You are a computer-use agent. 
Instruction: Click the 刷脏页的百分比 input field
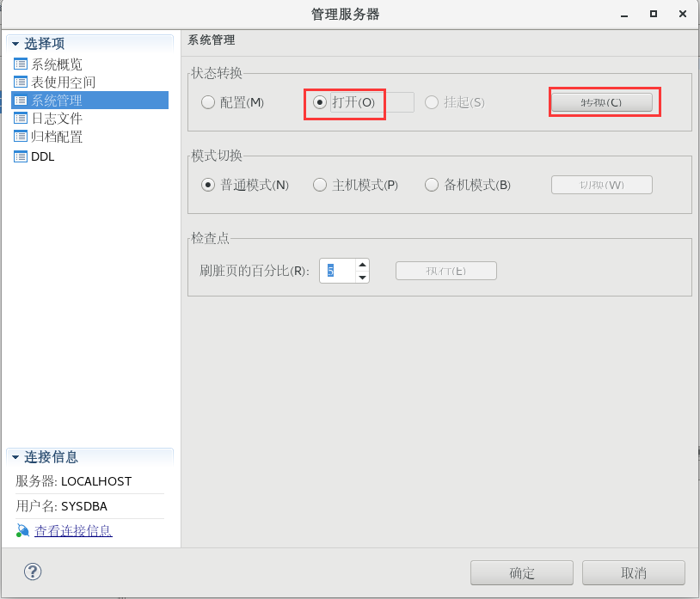(337, 271)
